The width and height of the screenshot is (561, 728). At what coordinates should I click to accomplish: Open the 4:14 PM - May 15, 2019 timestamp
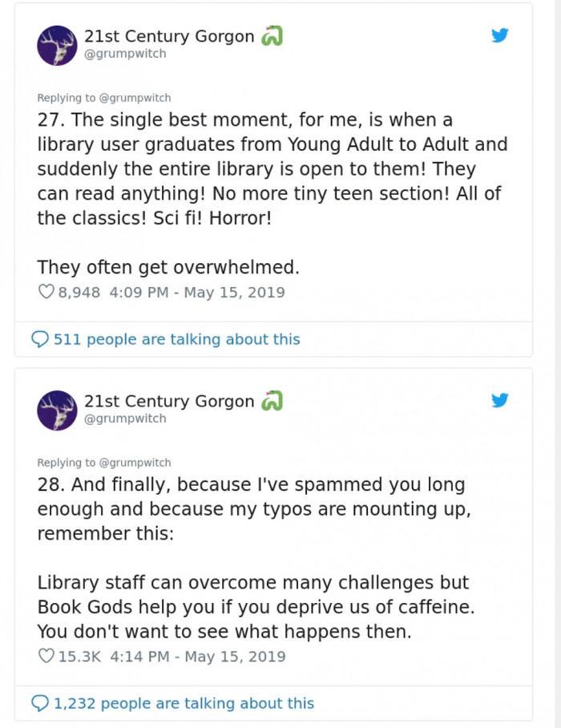pos(198,657)
